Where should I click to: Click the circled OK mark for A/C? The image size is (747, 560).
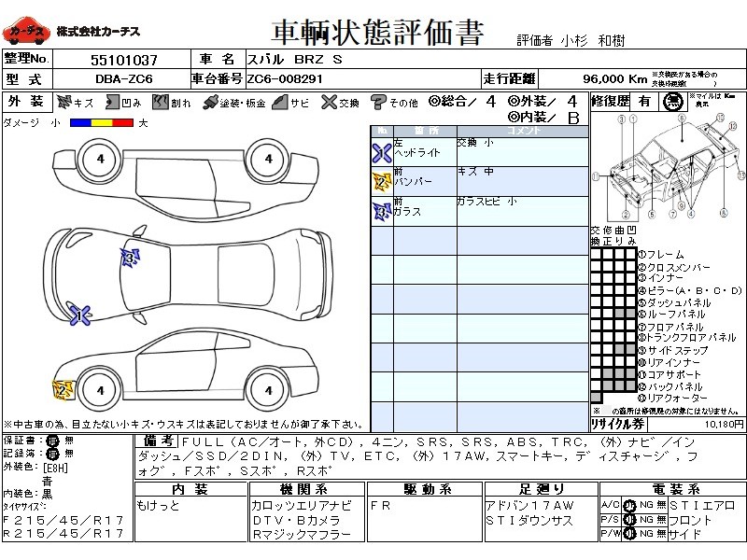(x=630, y=505)
